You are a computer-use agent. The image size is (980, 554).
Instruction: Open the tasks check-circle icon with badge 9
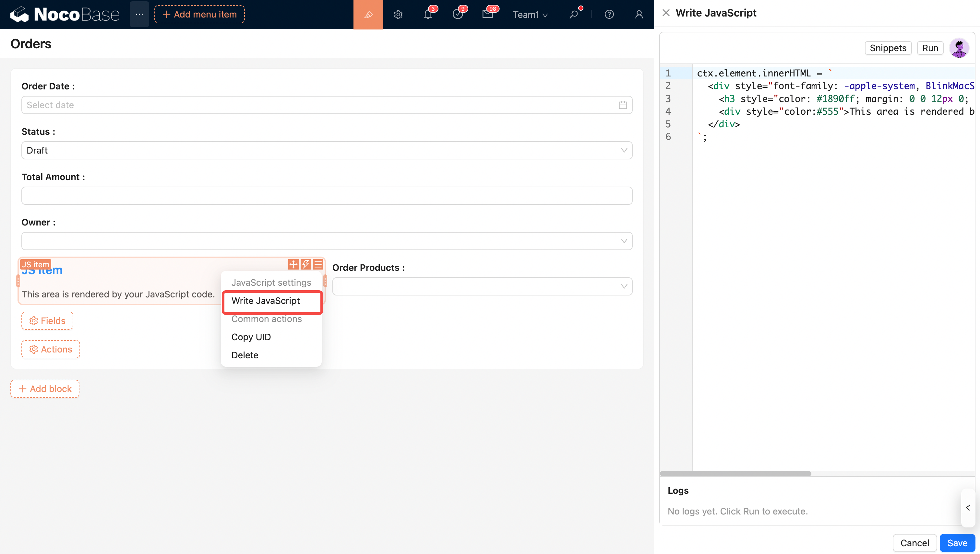(458, 15)
